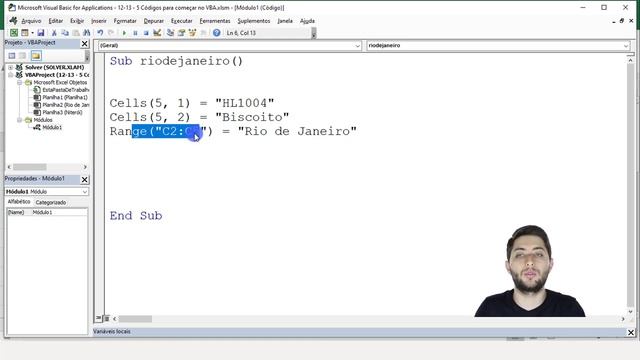Save the project with the floppy icon

(40, 33)
